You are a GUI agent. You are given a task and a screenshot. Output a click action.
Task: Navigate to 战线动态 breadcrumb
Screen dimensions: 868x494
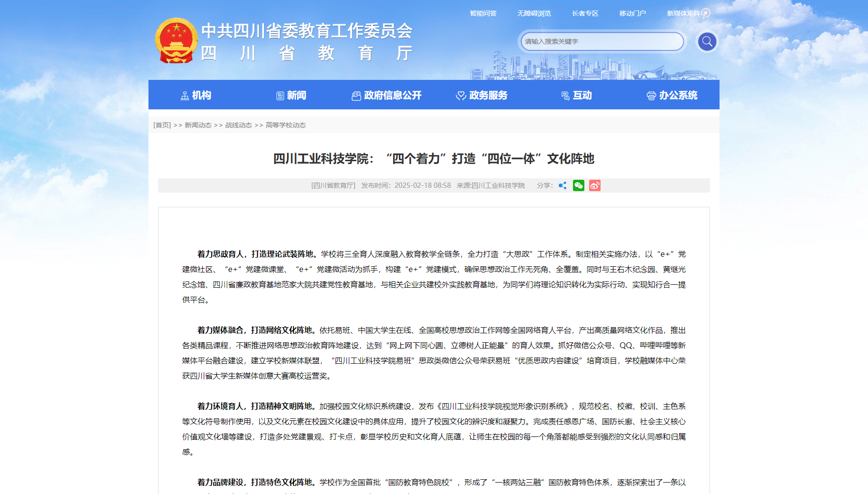(238, 125)
